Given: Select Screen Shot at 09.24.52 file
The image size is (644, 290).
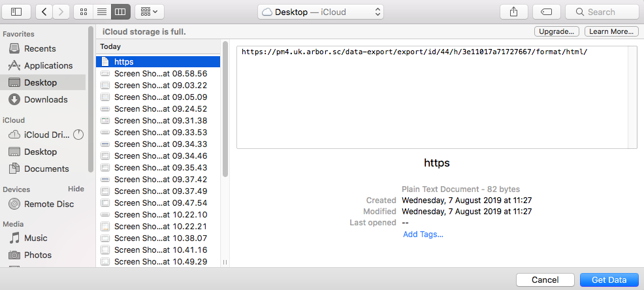Looking at the screenshot, I should coord(160,109).
